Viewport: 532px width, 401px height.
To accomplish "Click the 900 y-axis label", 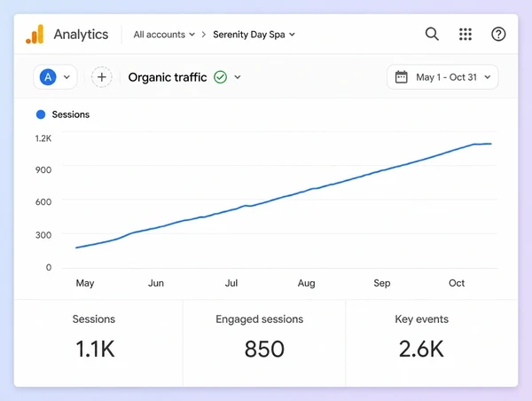I will click(x=43, y=169).
